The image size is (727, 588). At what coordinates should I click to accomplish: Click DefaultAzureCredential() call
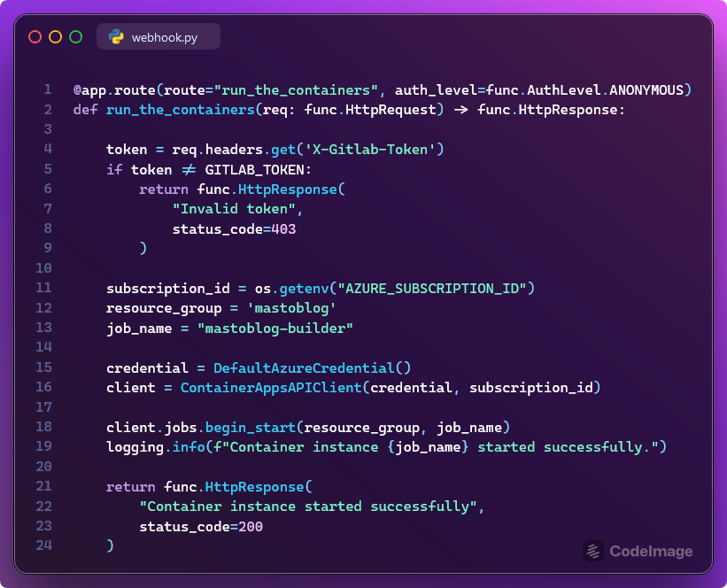(x=312, y=368)
